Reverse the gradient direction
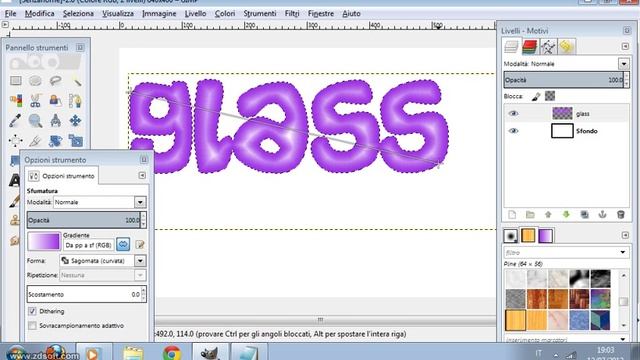This screenshot has height=360, width=640. [x=123, y=244]
